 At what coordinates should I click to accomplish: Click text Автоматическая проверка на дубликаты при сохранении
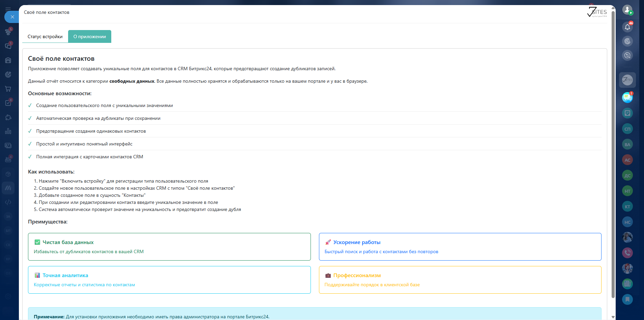pyautogui.click(x=98, y=118)
